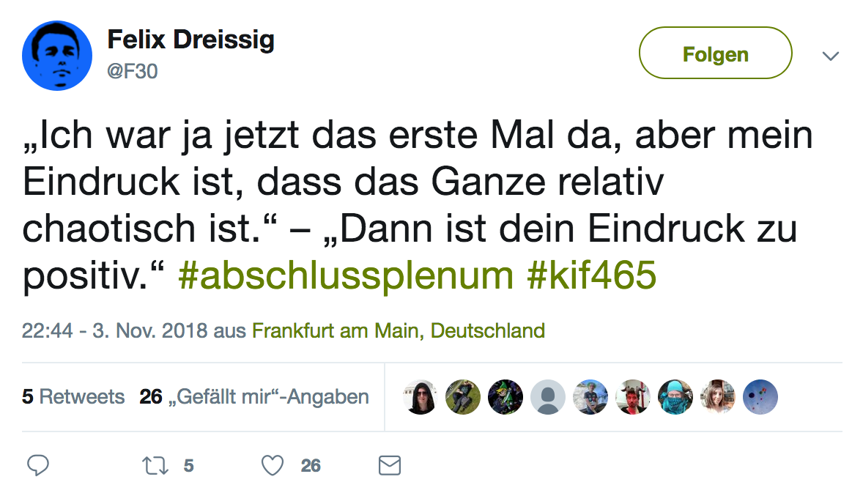Click the reply speech bubble icon
Screen dimensions: 863x504
pyautogui.click(x=37, y=465)
